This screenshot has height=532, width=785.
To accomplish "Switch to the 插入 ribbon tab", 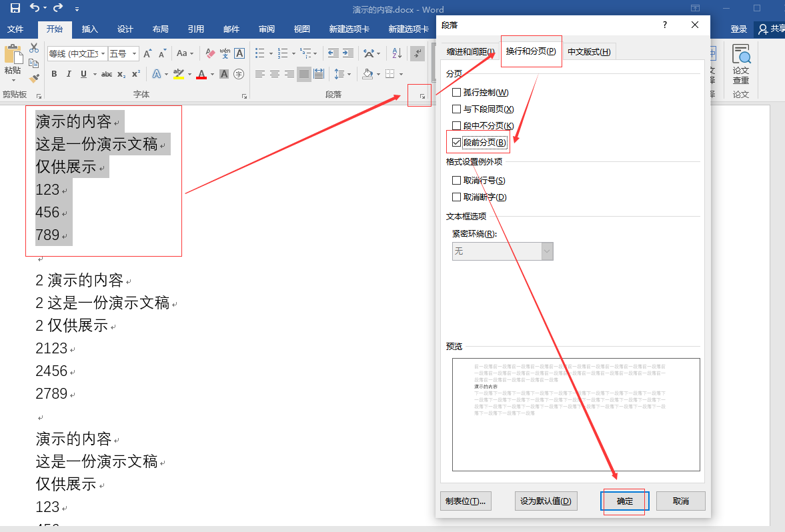I will 89,29.
